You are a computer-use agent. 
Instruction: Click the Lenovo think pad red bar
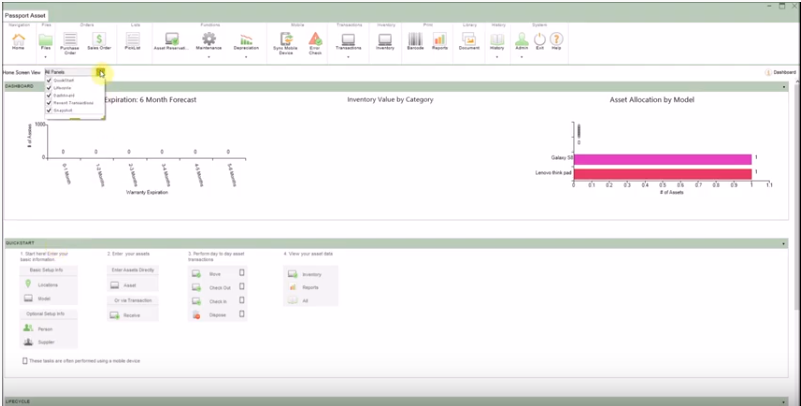[x=663, y=174]
